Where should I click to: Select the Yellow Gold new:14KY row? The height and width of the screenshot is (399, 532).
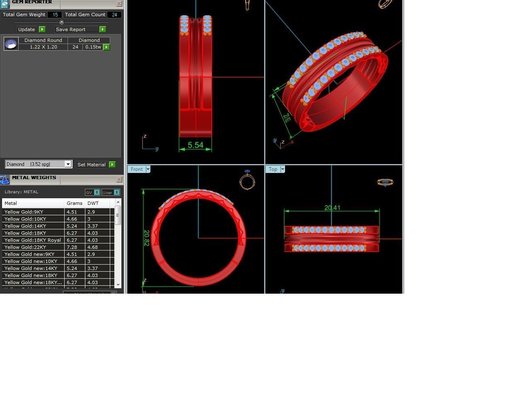coord(58,268)
